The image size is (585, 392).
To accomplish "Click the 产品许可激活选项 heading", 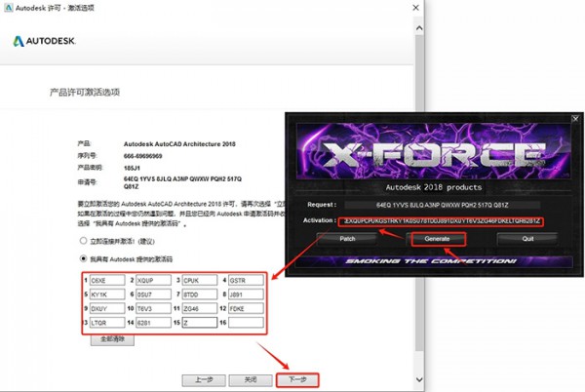I will click(x=85, y=92).
